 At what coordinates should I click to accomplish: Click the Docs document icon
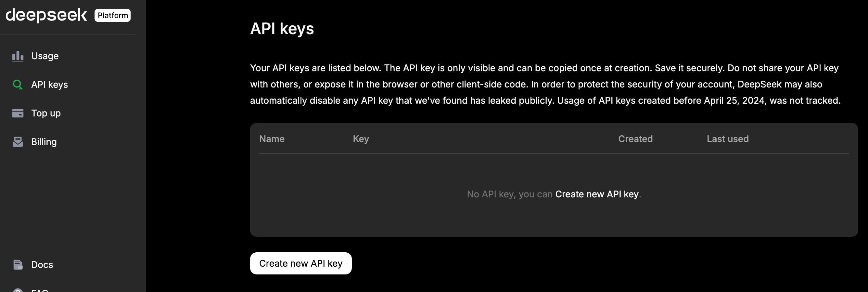[x=18, y=265]
